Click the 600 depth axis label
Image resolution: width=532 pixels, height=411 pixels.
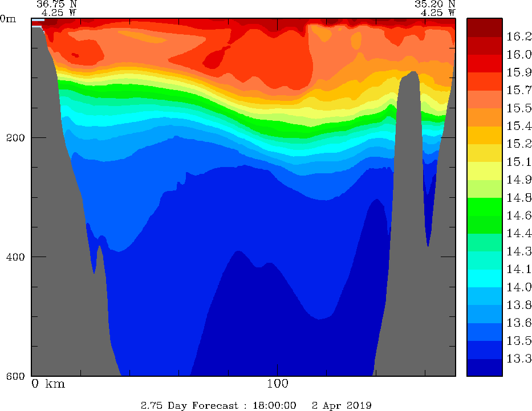(x=15, y=376)
